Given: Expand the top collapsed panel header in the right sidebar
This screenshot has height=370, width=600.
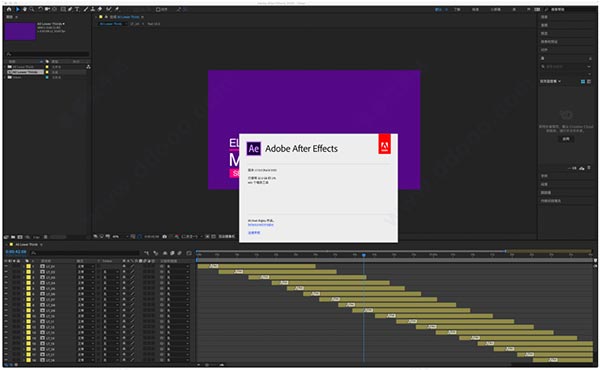Looking at the screenshot, I should [x=544, y=17].
